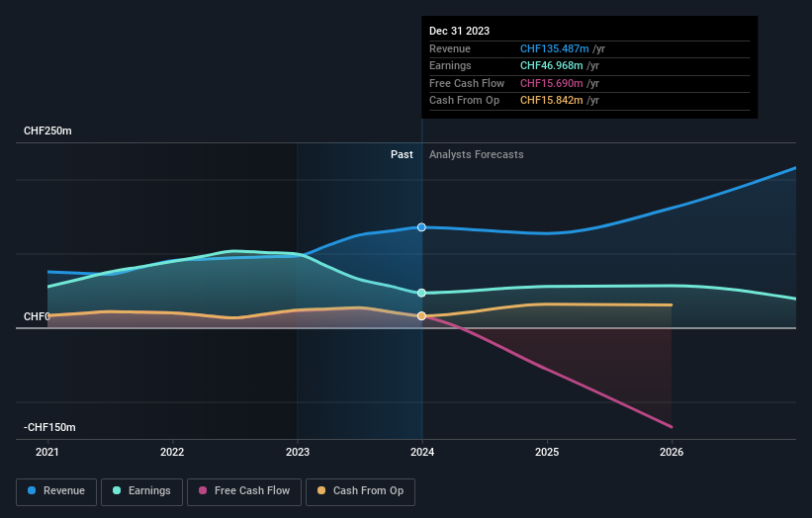
Task: Toggle the Cash From Op legend series
Action: click(x=360, y=491)
